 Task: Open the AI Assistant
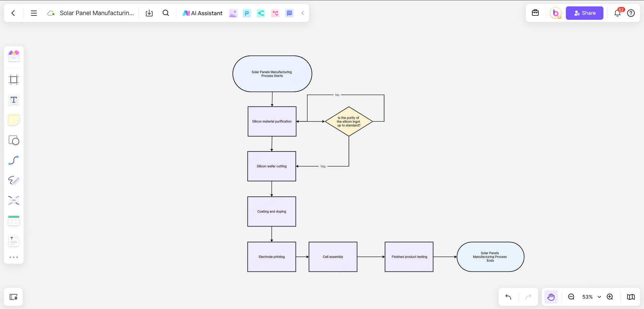203,13
